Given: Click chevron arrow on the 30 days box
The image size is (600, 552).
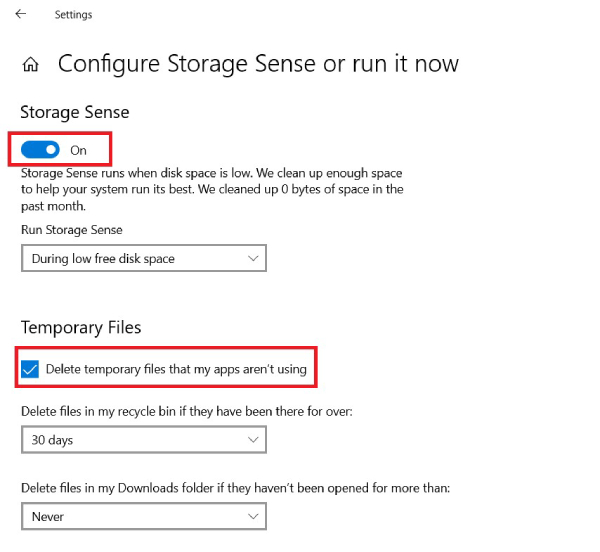Looking at the screenshot, I should (251, 440).
